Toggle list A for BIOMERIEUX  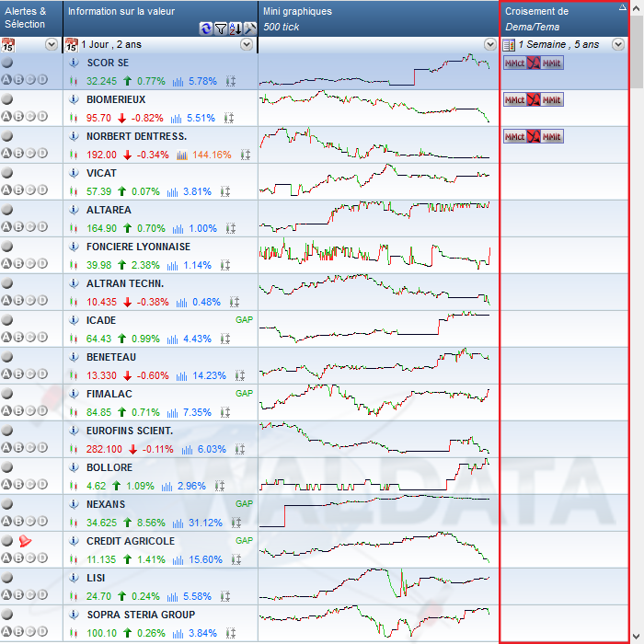tap(6, 117)
